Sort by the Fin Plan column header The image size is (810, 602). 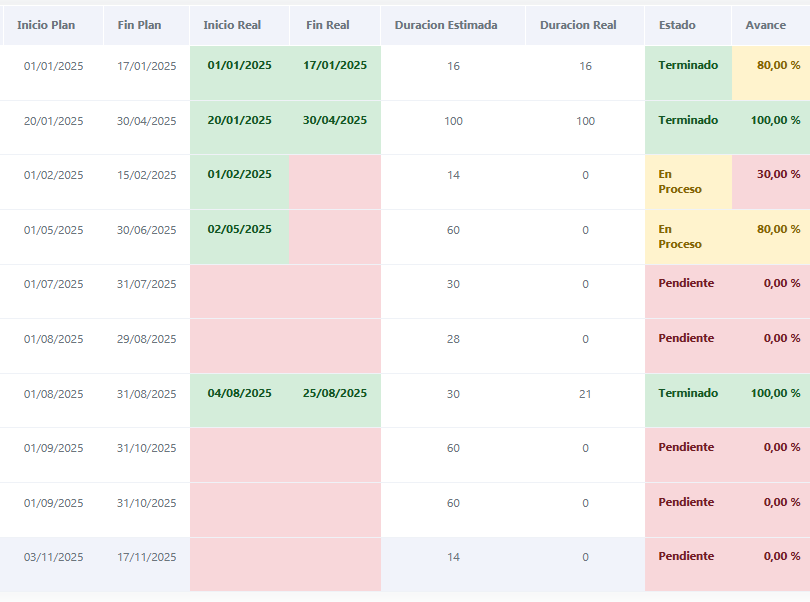point(139,25)
